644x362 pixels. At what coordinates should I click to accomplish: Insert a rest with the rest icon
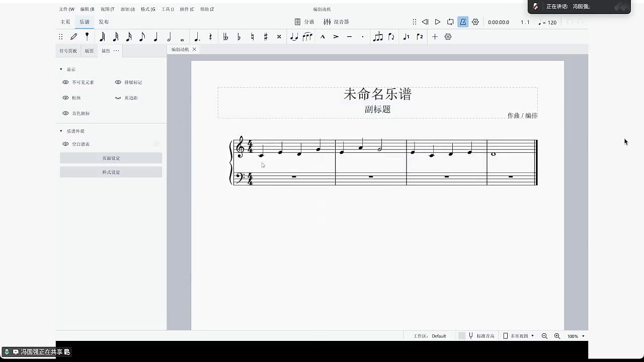[x=210, y=37]
